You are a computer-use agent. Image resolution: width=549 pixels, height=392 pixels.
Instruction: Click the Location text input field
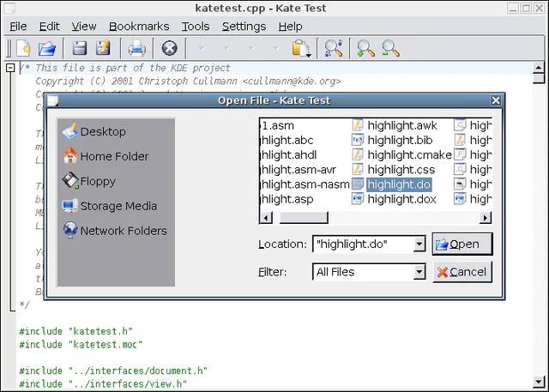pos(364,244)
